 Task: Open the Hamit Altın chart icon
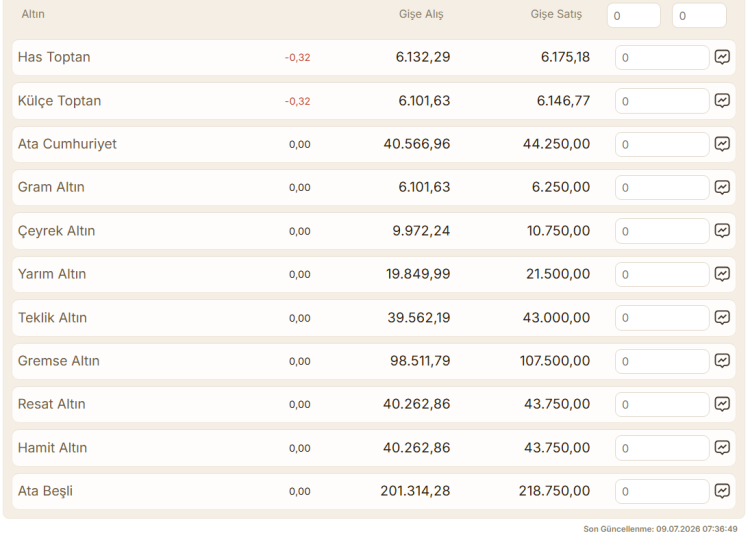tap(722, 448)
